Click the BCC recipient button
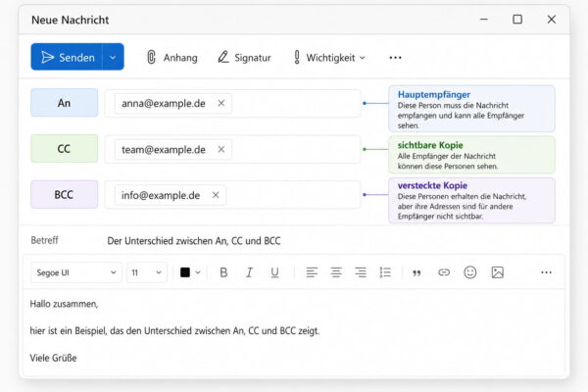Image resolution: width=588 pixels, height=392 pixels. tap(64, 195)
